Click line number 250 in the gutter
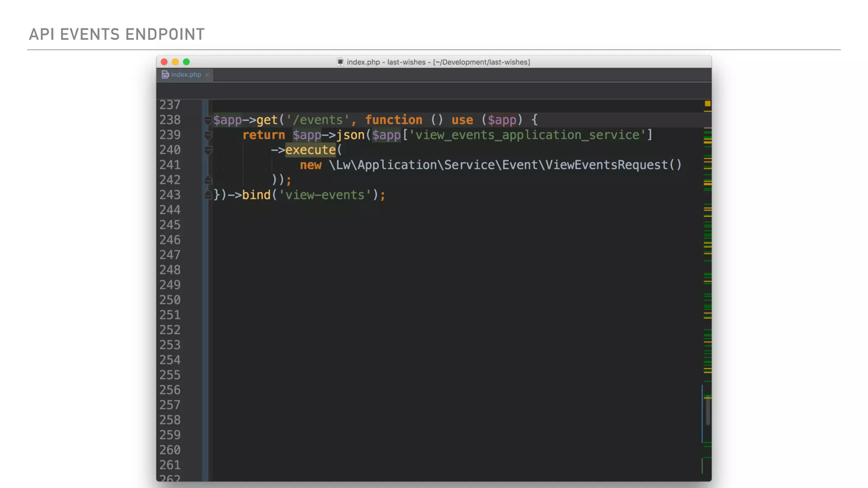Screen dimensions: 868x488 pyautogui.click(x=170, y=300)
